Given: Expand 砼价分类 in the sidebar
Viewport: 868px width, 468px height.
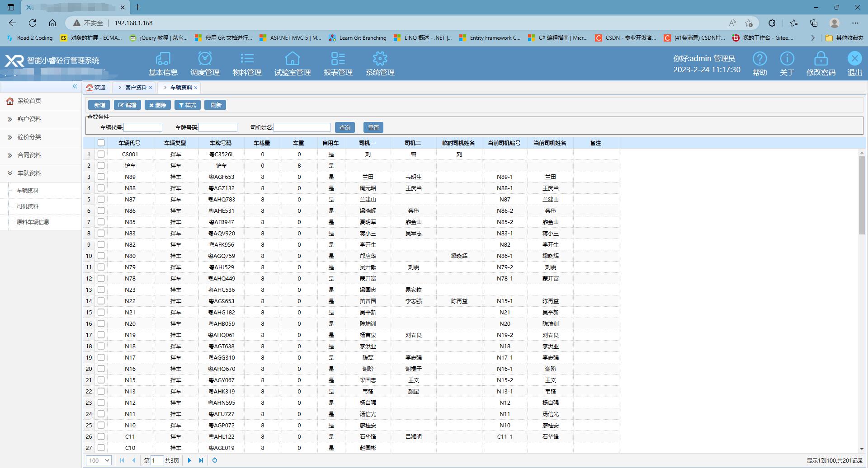Looking at the screenshot, I should coord(41,137).
